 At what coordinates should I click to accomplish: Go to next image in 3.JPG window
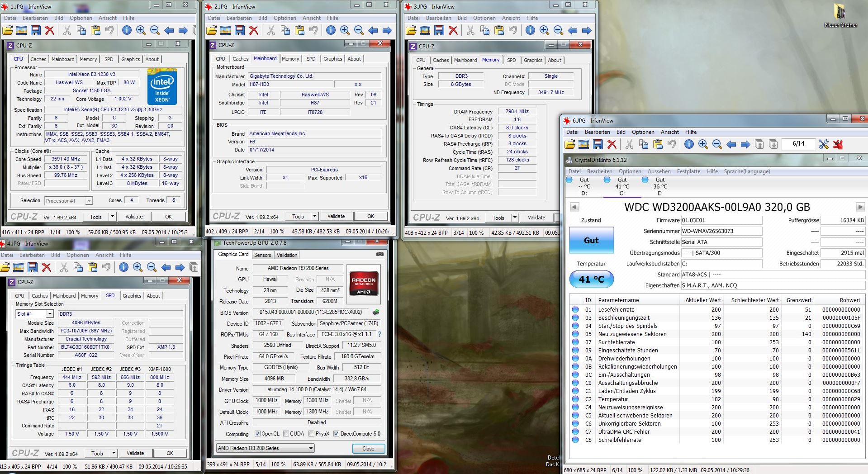(x=587, y=30)
